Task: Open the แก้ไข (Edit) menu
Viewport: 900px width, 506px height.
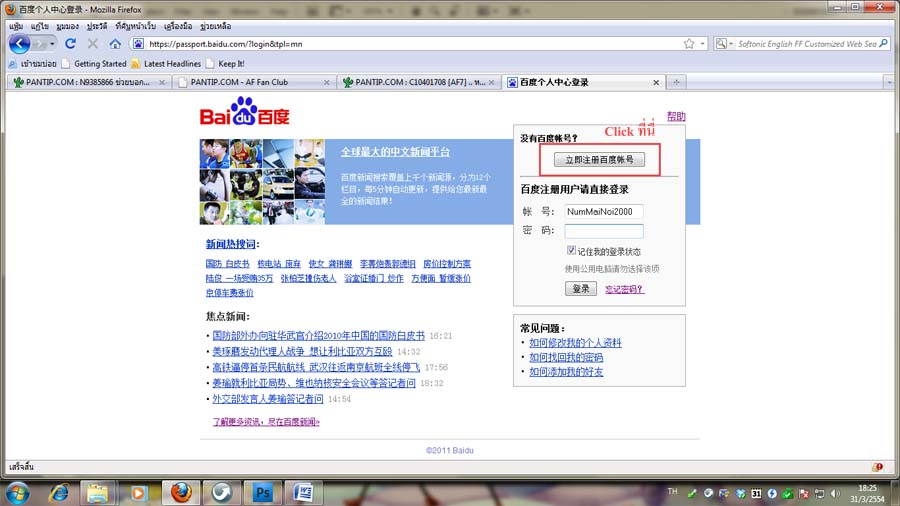Action: coord(40,26)
